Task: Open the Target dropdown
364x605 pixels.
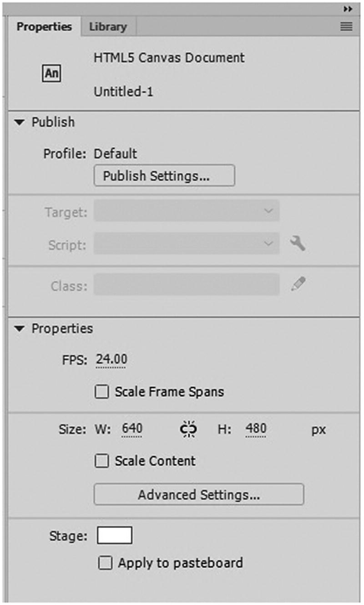Action: pyautogui.click(x=187, y=211)
